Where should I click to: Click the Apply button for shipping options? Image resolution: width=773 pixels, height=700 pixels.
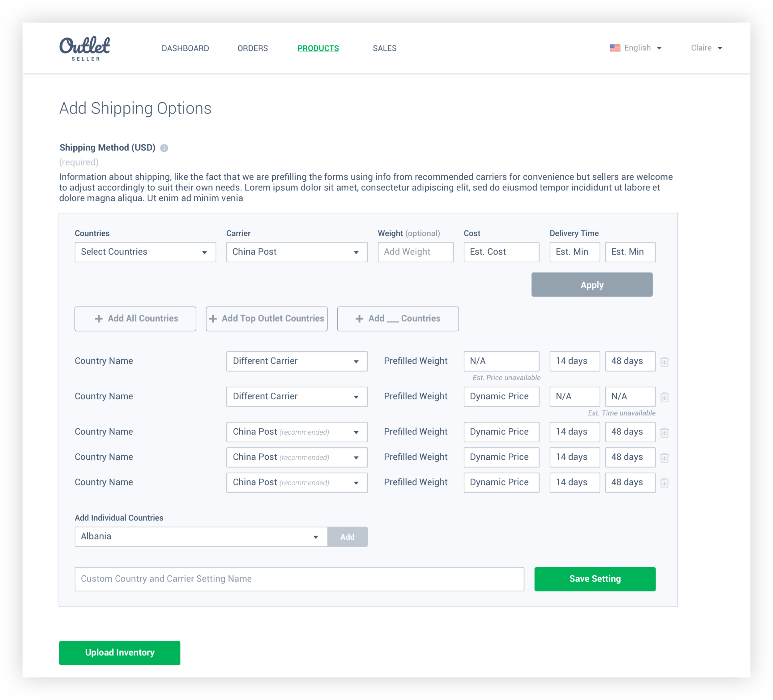[x=592, y=284]
